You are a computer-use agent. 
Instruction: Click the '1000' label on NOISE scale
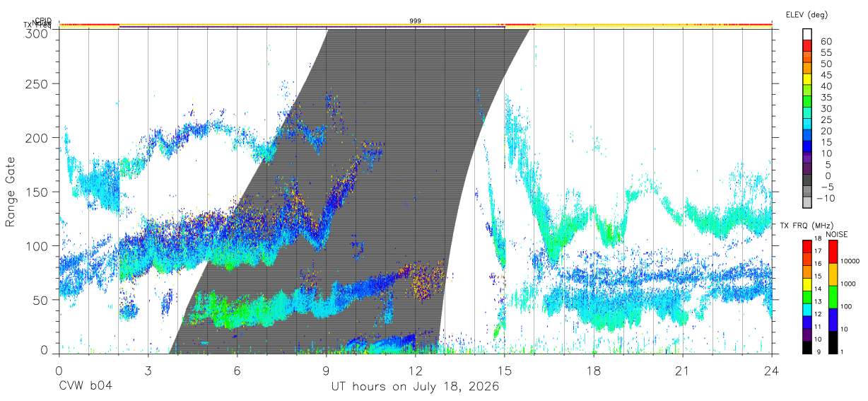click(x=848, y=284)
